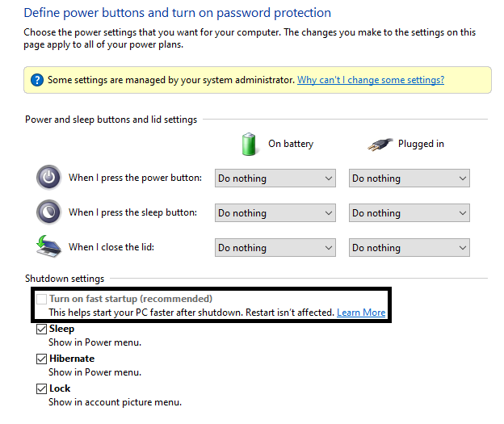Screen dimensions: 504x424
Task: Expand sleep button On battery dropdown
Action: [275, 212]
